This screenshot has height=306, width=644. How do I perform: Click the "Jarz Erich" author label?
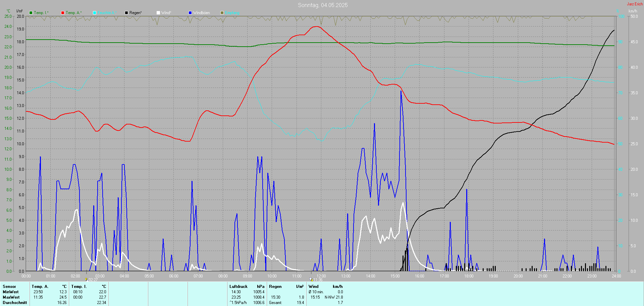pyautogui.click(x=635, y=4)
